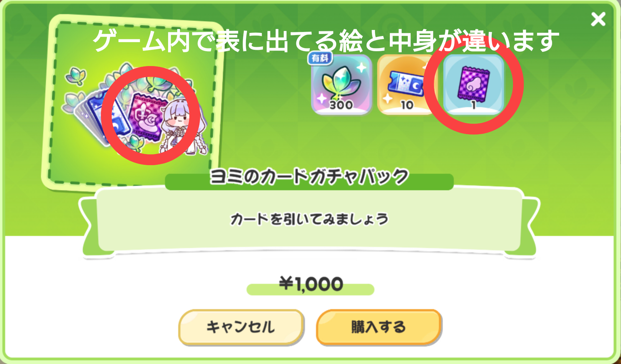Click the ¥1,000 price label
This screenshot has width=621, height=364.
[x=311, y=284]
